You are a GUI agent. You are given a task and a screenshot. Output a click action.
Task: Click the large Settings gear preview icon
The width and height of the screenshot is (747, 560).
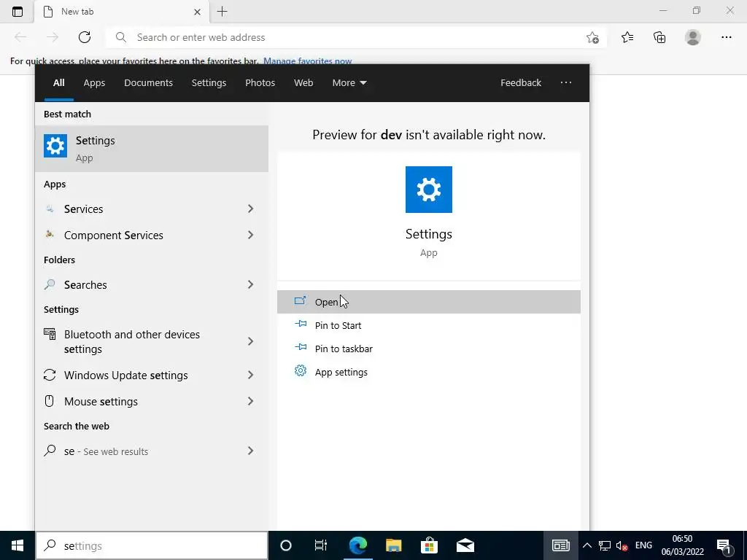pos(428,190)
